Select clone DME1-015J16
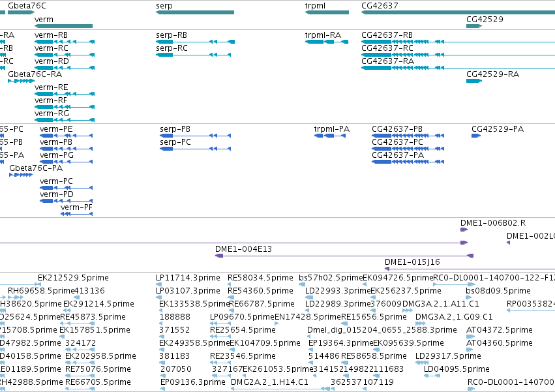 tap(412, 262)
